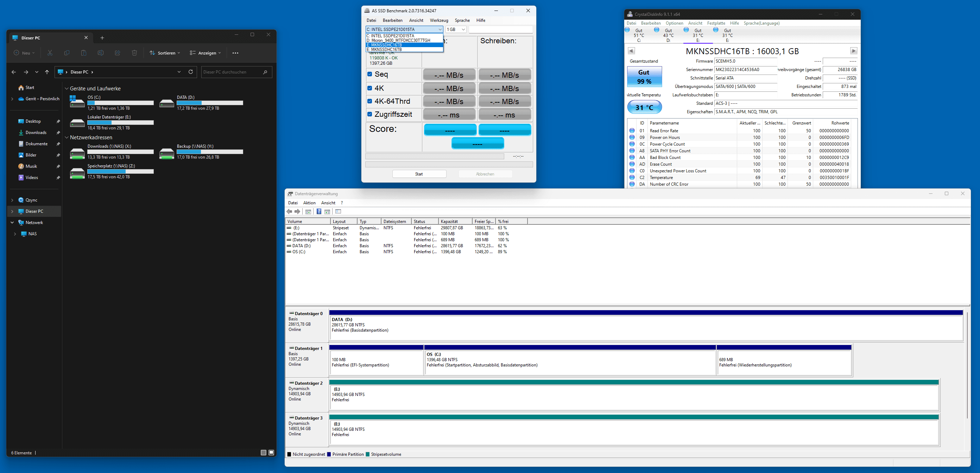Switch Explorer to details view in the status bar
This screenshot has width=980, height=473.
[263, 453]
